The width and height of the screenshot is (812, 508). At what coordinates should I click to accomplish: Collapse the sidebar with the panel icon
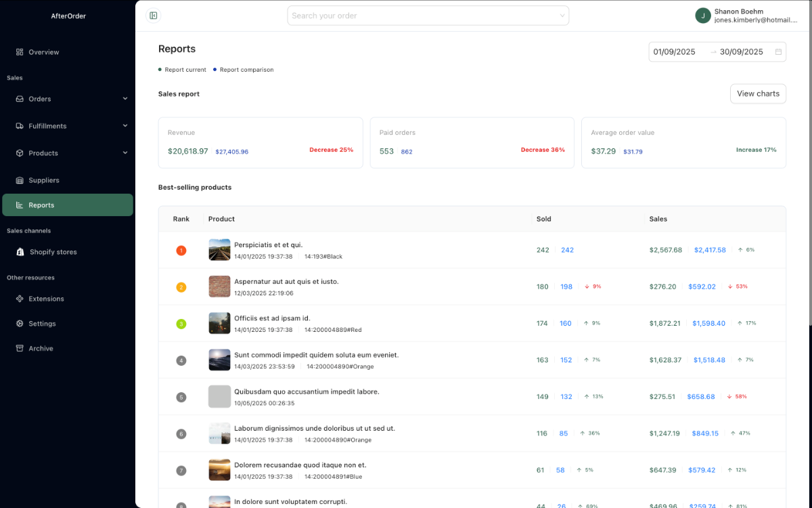point(154,16)
